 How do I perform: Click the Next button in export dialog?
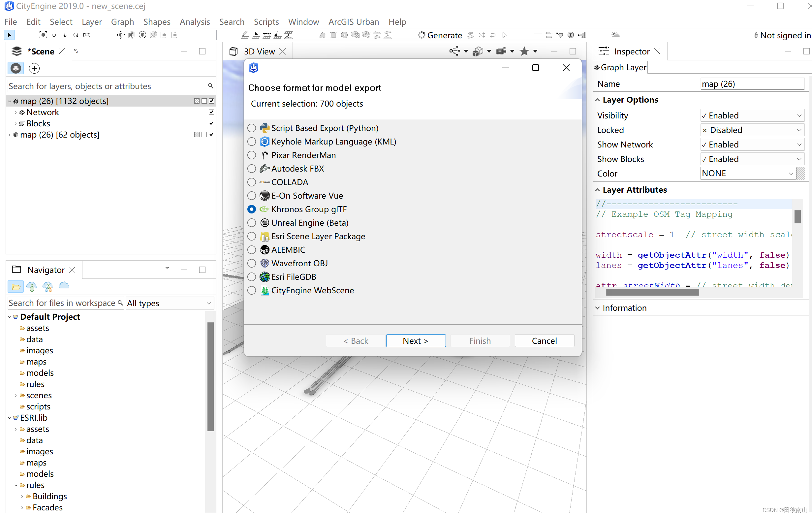click(416, 340)
